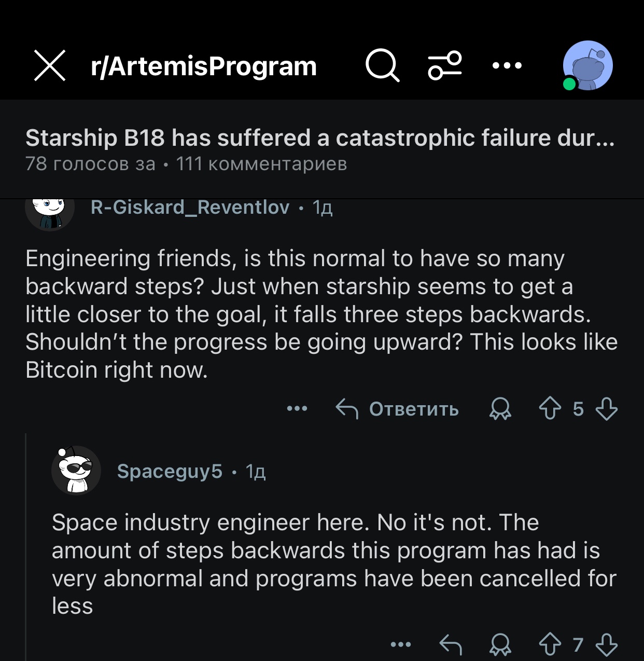644x661 pixels.
Task: Open search with the magnifying glass icon
Action: tap(383, 66)
